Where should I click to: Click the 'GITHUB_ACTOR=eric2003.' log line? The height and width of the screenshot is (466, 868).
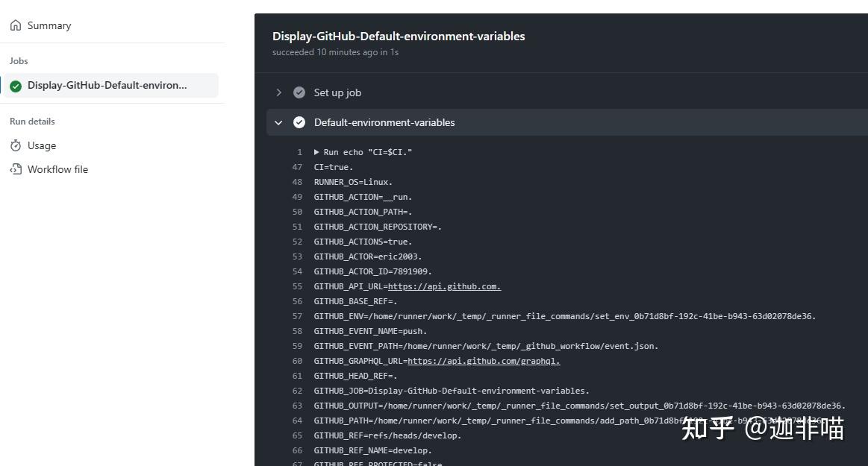point(368,256)
